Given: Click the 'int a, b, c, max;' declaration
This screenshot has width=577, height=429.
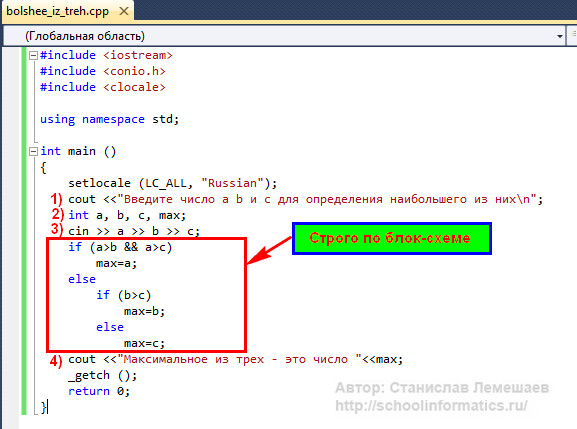Looking at the screenshot, I should (x=127, y=215).
